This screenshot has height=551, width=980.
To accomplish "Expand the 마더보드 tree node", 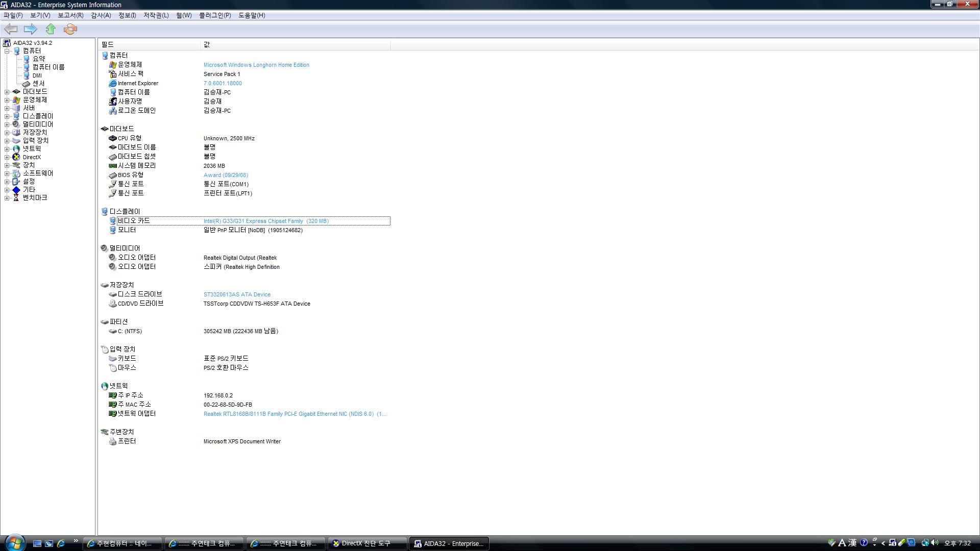I will pyautogui.click(x=7, y=92).
